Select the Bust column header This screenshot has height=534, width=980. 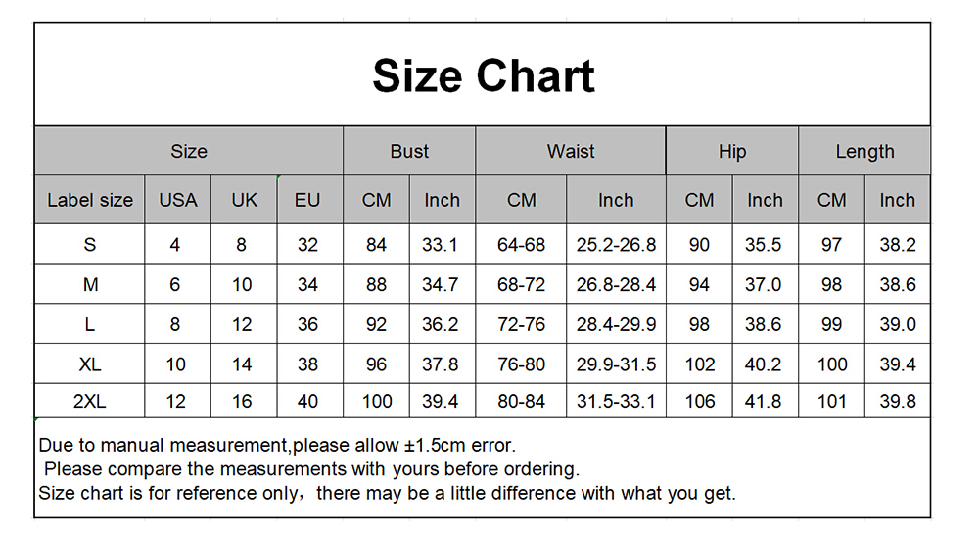coord(409,151)
